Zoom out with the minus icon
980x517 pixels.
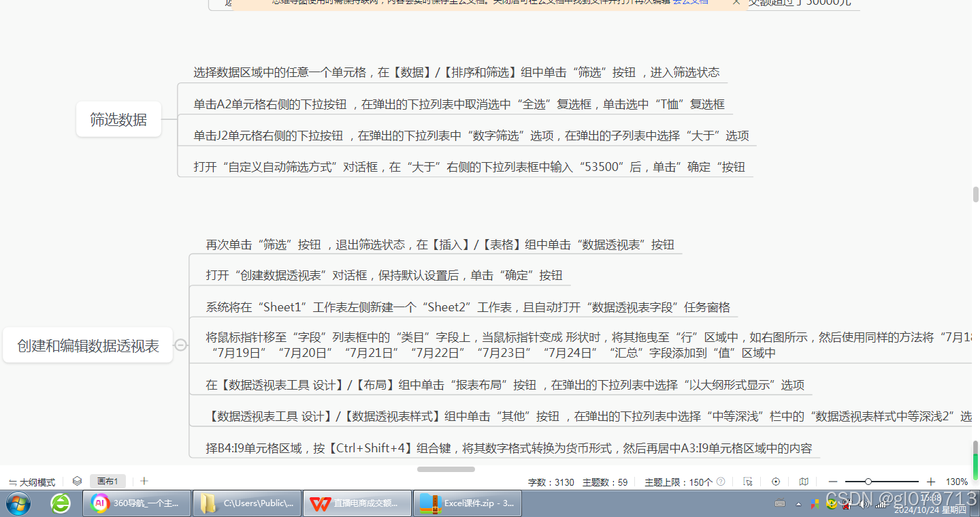click(x=832, y=482)
